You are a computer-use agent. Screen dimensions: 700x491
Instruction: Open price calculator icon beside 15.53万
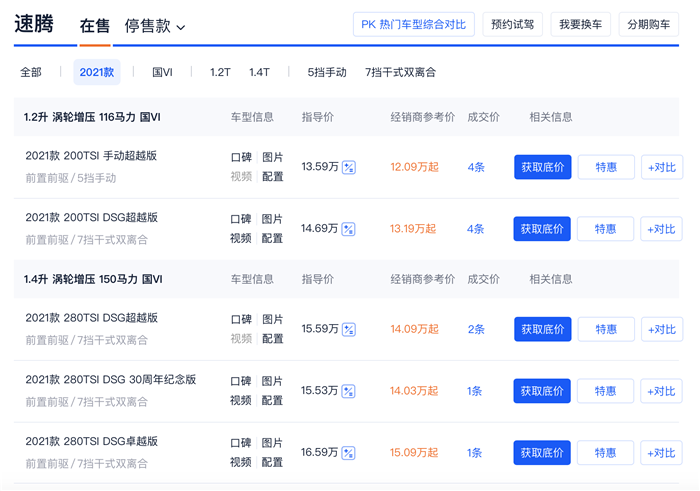tap(348, 391)
